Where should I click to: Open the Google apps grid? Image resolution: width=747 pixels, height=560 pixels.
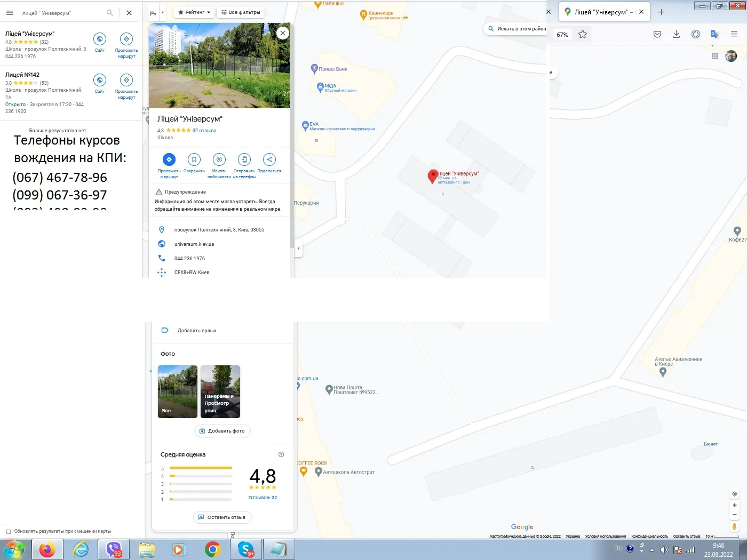pyautogui.click(x=715, y=56)
